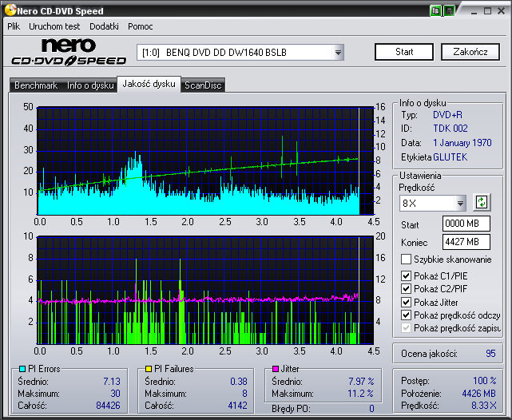Switch to the ScanDisc tab
The image size is (512, 420).
coord(203,85)
